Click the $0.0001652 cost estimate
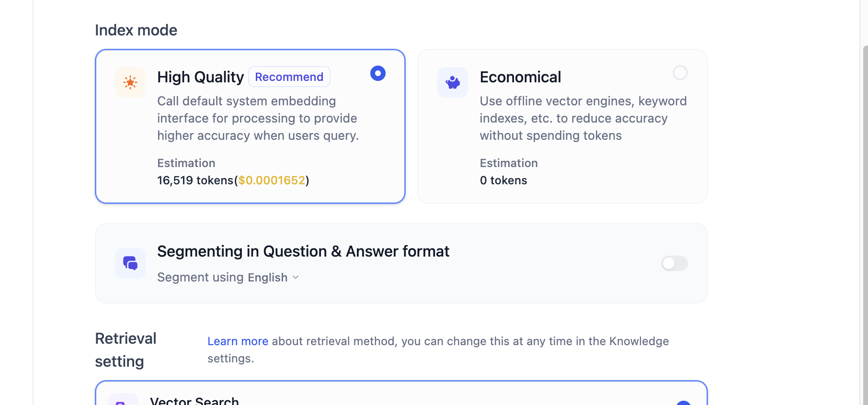Screen dimensions: 868x405 [272, 180]
